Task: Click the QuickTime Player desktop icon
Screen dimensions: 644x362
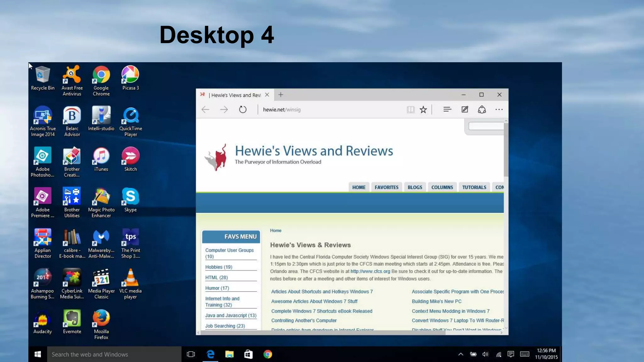Action: click(x=130, y=121)
